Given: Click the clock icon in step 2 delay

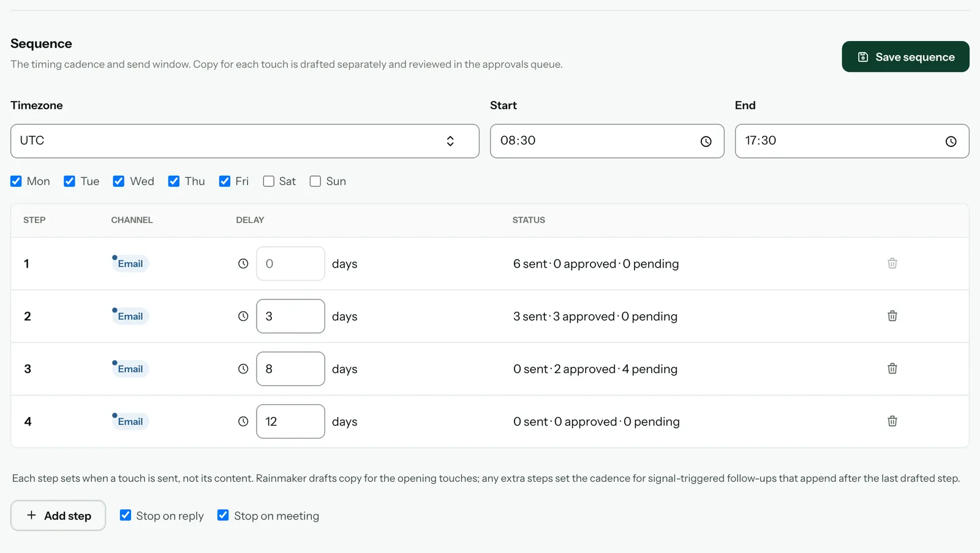Looking at the screenshot, I should click(x=243, y=316).
